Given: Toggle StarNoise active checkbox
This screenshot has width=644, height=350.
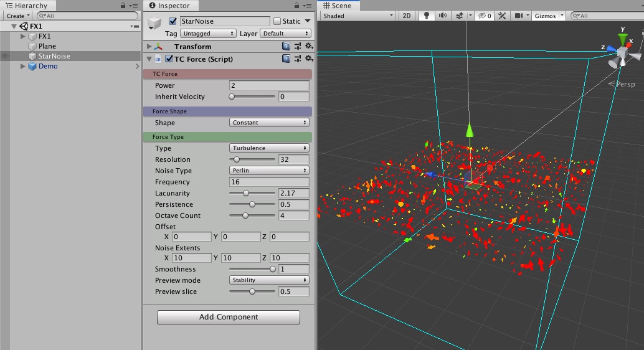Looking at the screenshot, I should (173, 21).
